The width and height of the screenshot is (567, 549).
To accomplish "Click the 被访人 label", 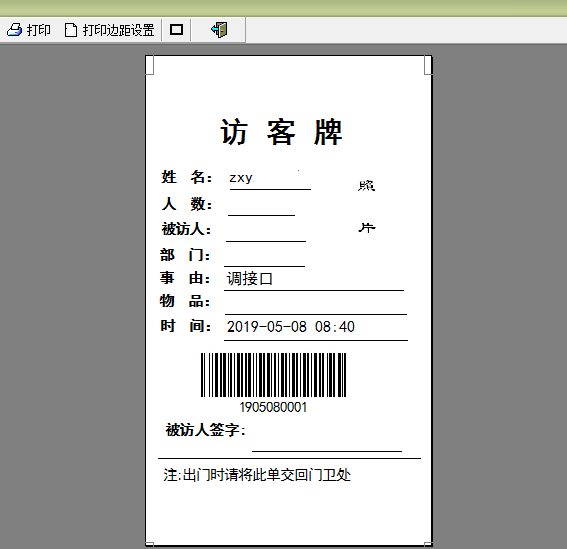I will (x=186, y=229).
